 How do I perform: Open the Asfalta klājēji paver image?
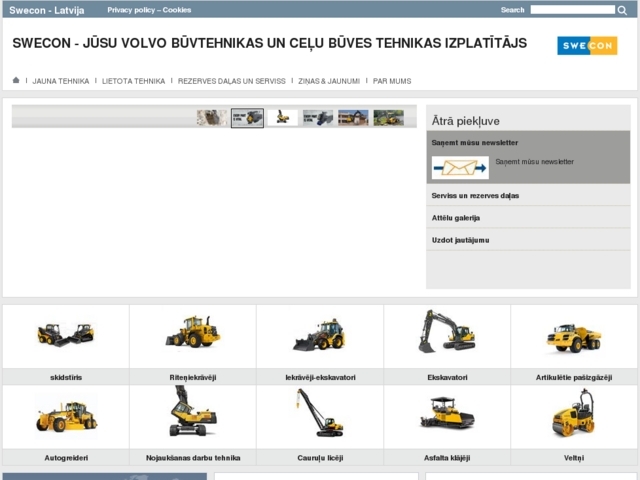[447, 414]
